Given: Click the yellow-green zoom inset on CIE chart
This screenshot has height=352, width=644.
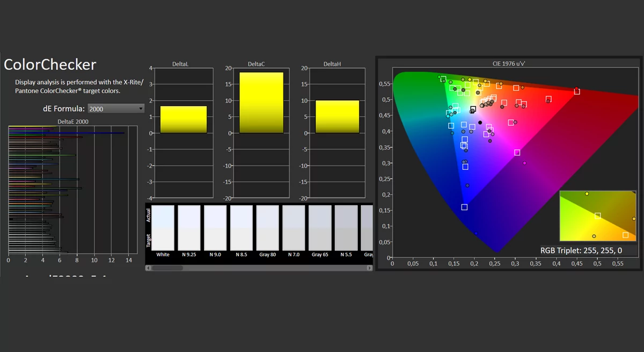Looking at the screenshot, I should (597, 215).
